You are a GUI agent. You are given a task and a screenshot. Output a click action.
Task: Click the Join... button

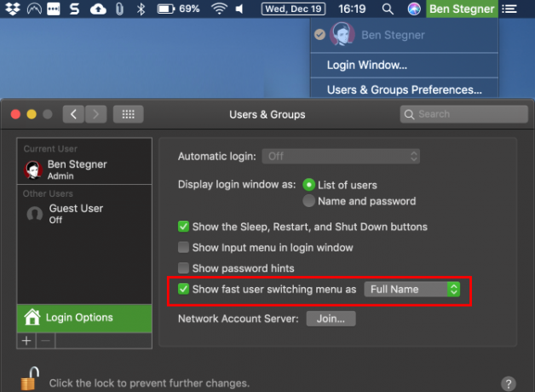[331, 319]
